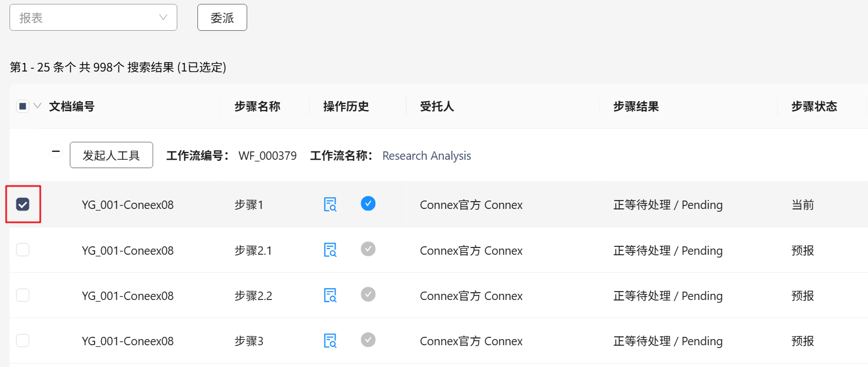This screenshot has height=367, width=868.
Task: Toggle the select-all header checkbox
Action: coord(23,106)
